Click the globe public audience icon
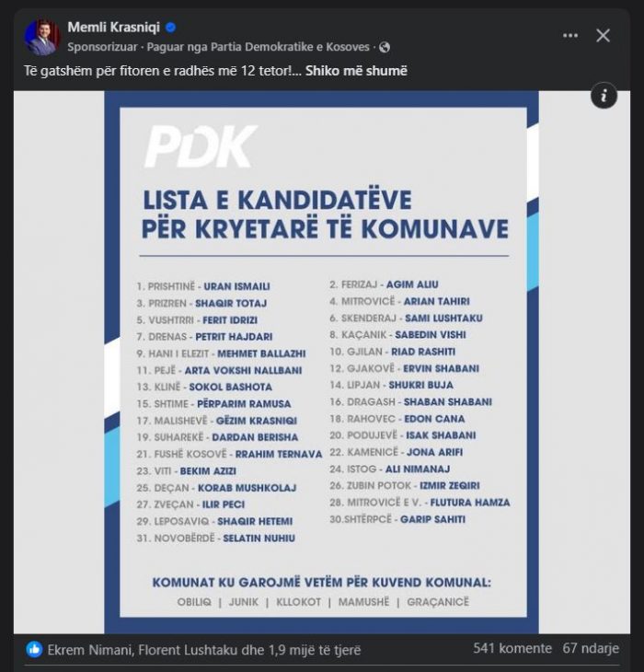644x672 pixels. (x=385, y=47)
